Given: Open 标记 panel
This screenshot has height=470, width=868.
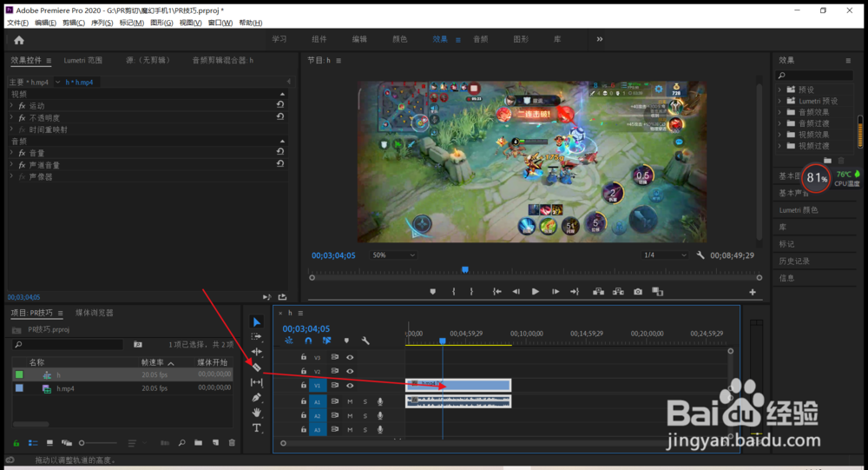Looking at the screenshot, I should tap(786, 244).
